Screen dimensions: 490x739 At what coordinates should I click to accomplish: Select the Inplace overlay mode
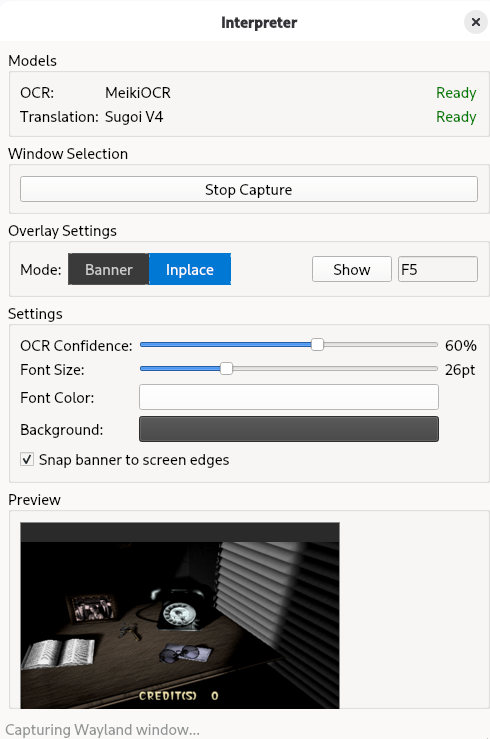tap(190, 269)
